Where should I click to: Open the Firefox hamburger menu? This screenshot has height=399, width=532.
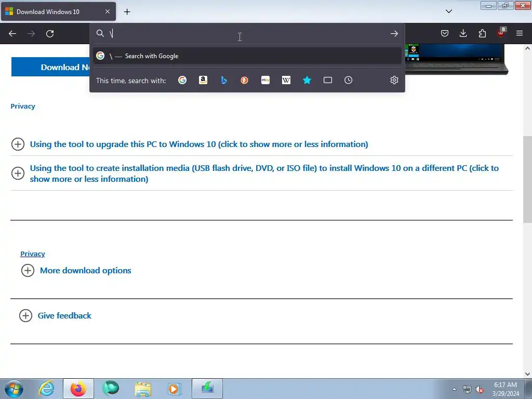coord(520,33)
